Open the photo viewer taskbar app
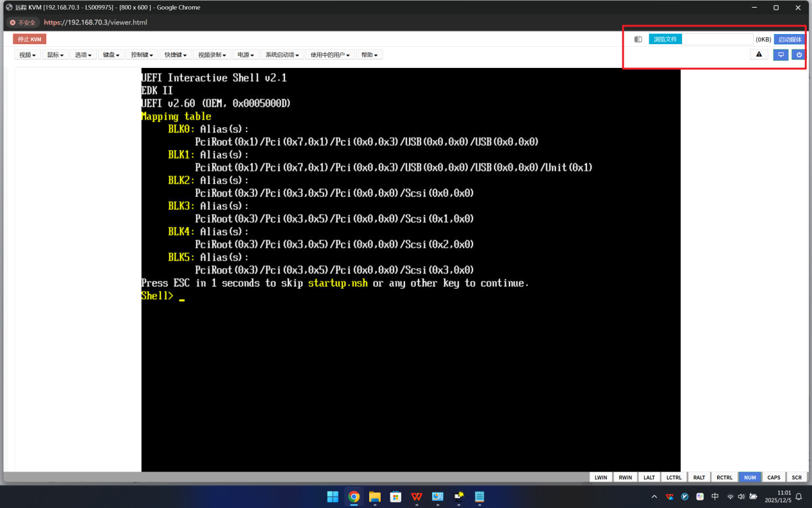The height and width of the screenshot is (508, 812). pos(438,496)
